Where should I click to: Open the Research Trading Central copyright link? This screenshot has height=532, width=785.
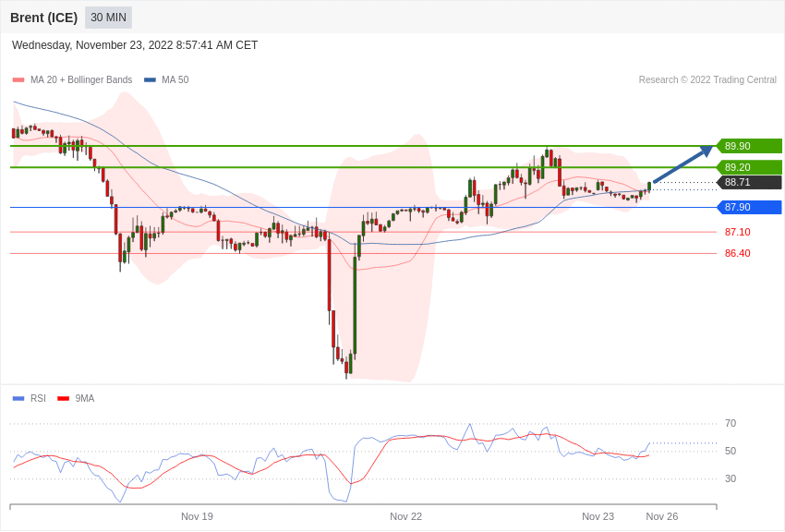click(x=707, y=80)
